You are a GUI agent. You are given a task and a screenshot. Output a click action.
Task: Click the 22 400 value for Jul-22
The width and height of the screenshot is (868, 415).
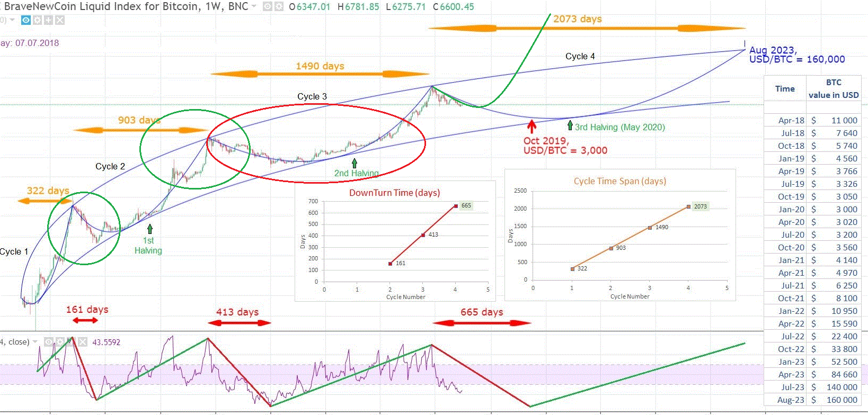click(844, 337)
